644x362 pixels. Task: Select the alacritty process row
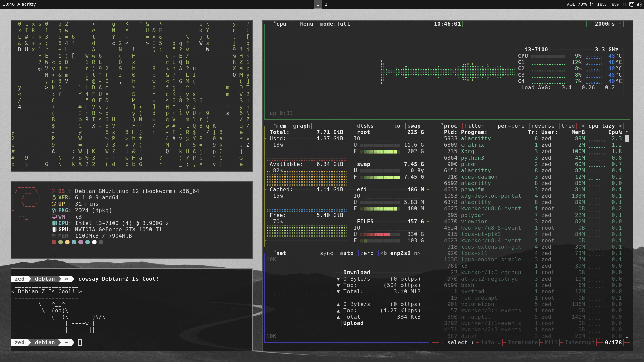(x=476, y=138)
